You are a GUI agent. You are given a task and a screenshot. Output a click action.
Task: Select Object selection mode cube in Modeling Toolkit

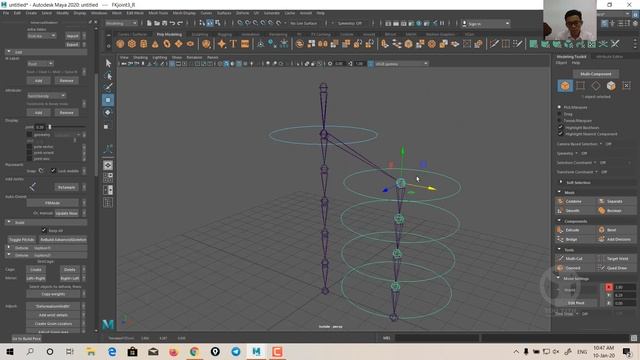(x=565, y=86)
